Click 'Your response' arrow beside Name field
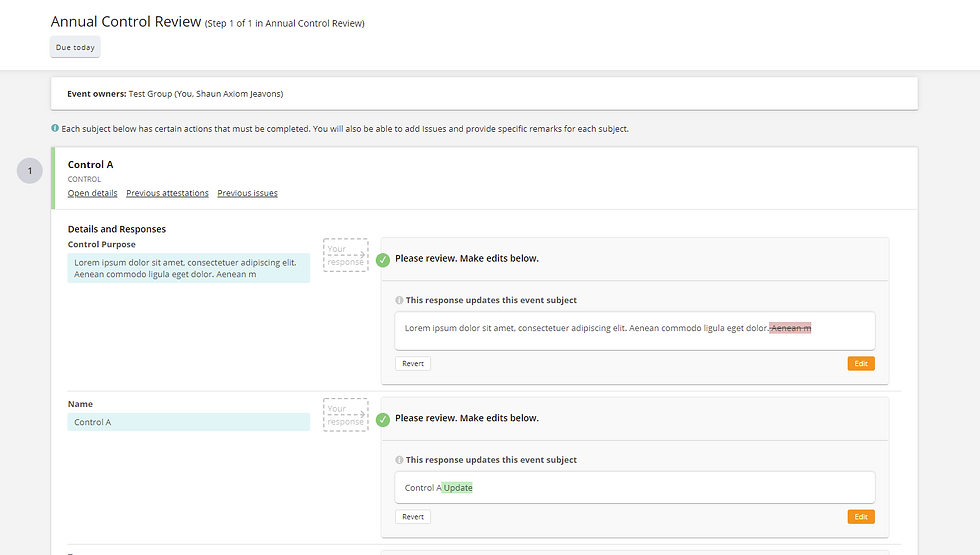The height and width of the screenshot is (555, 980). (x=346, y=415)
